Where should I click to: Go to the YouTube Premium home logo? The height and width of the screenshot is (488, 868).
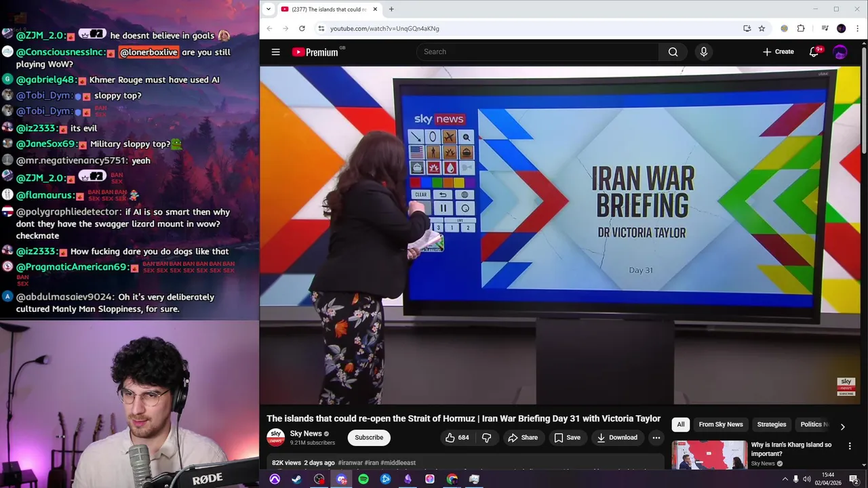316,52
